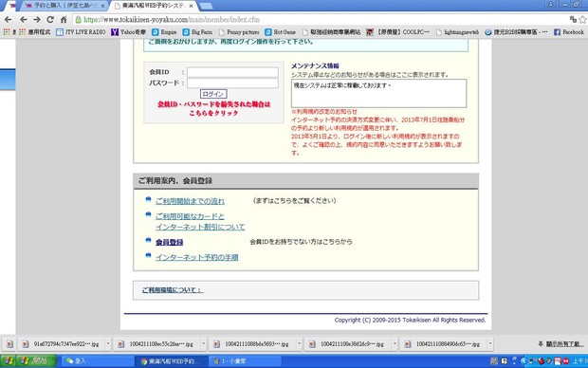Click the browser Forward arrow
Screen dimensions: 588x368
coord(37,20)
